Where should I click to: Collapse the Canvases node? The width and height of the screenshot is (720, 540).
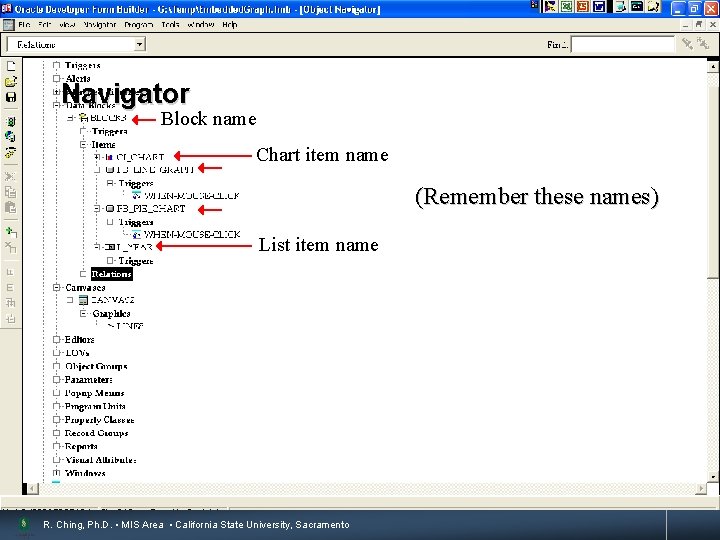pos(56,287)
